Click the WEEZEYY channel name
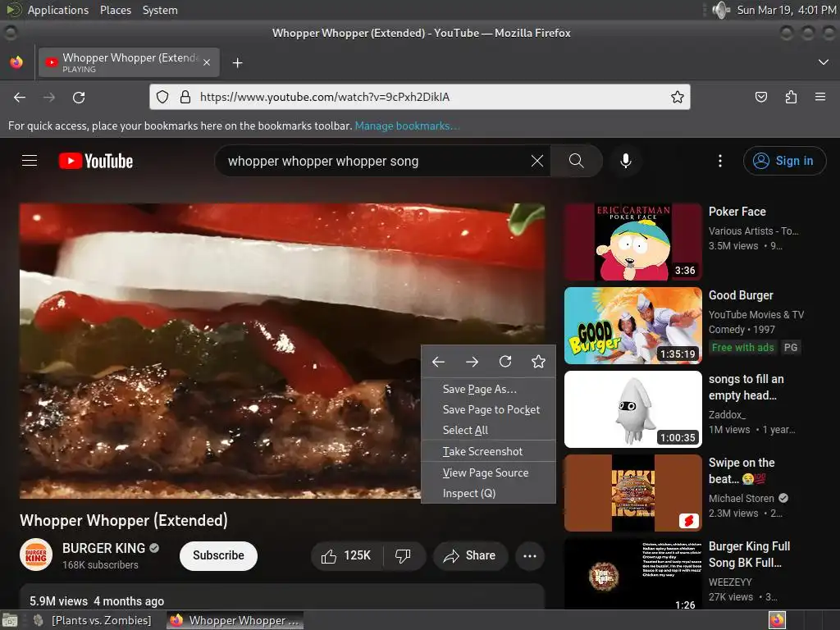Viewport: 840px width, 630px height. pyautogui.click(x=730, y=582)
